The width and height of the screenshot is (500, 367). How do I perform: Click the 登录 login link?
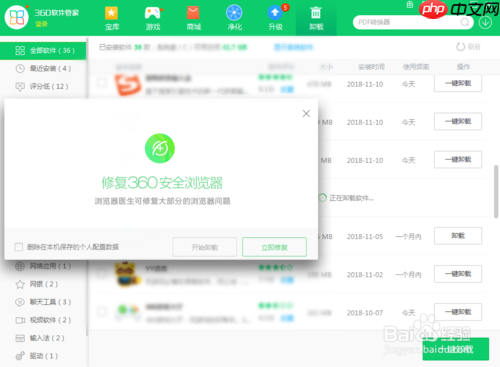point(41,24)
